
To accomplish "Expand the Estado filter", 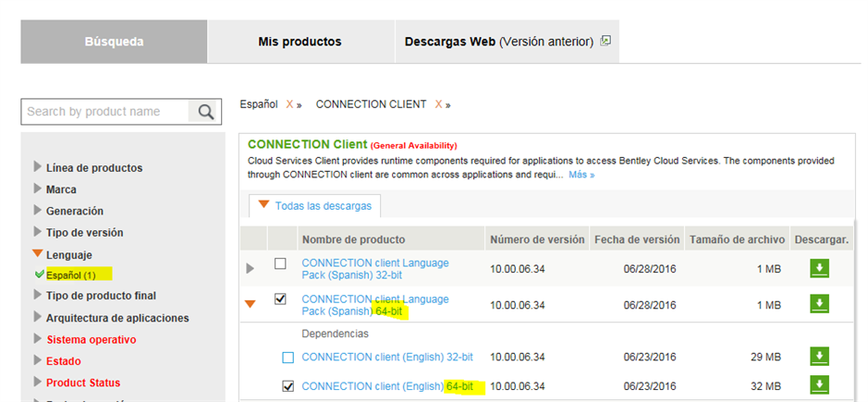I will [x=38, y=359].
